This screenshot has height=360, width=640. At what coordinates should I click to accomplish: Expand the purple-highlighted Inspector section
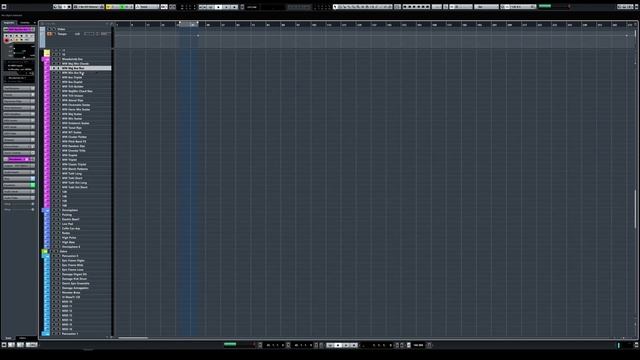tap(19, 159)
